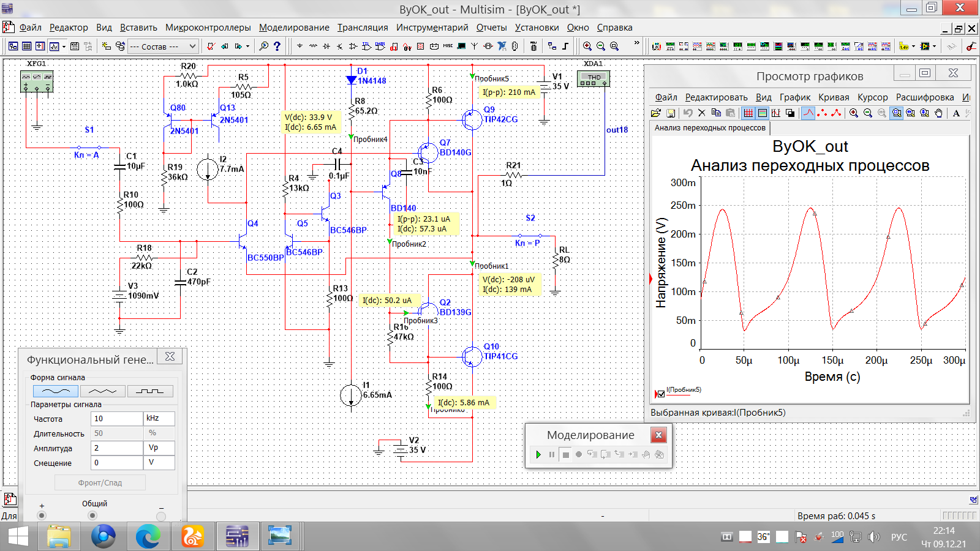This screenshot has width=980, height=551.
Task: Zoom in on the schematic with toolbar magnifier
Action: point(587,46)
